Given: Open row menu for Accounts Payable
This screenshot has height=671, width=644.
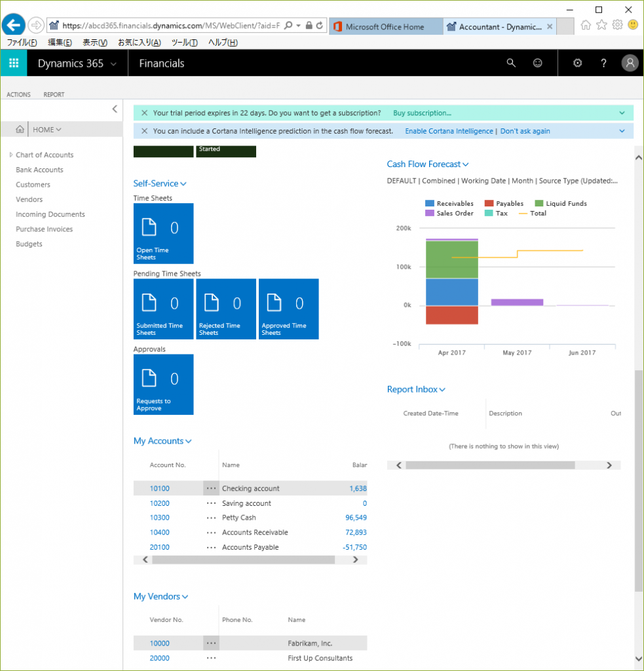Looking at the screenshot, I should point(211,547).
